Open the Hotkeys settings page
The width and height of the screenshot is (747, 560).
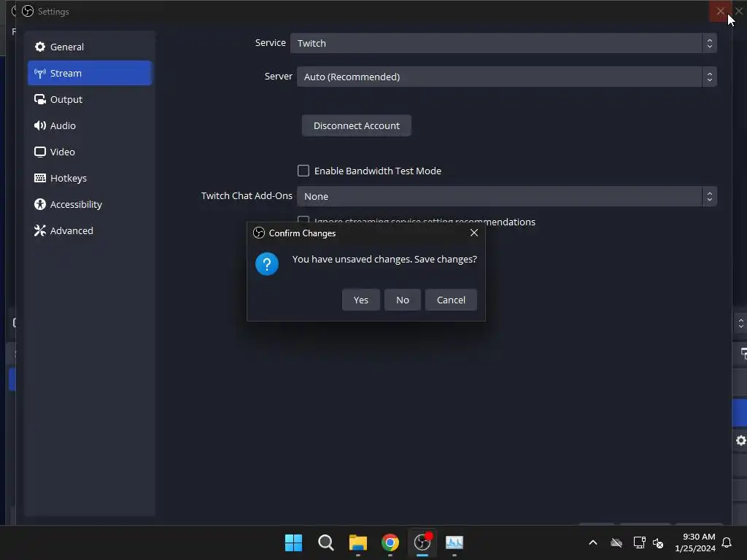(90, 178)
